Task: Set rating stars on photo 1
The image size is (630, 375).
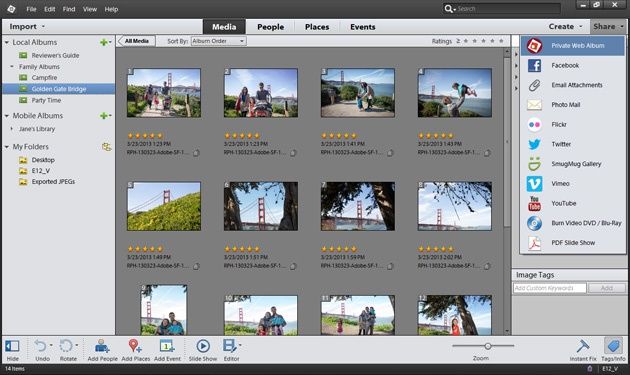Action: (x=145, y=136)
